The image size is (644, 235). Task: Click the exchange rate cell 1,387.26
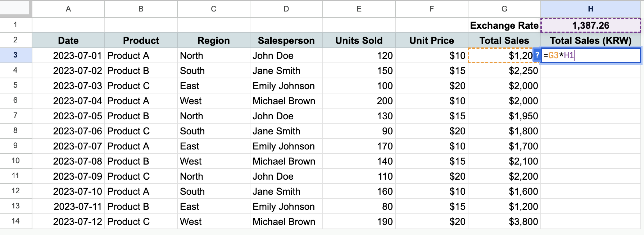click(591, 26)
